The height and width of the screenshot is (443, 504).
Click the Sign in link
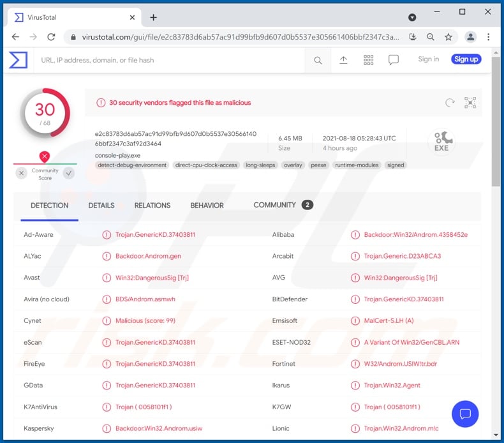[428, 59]
